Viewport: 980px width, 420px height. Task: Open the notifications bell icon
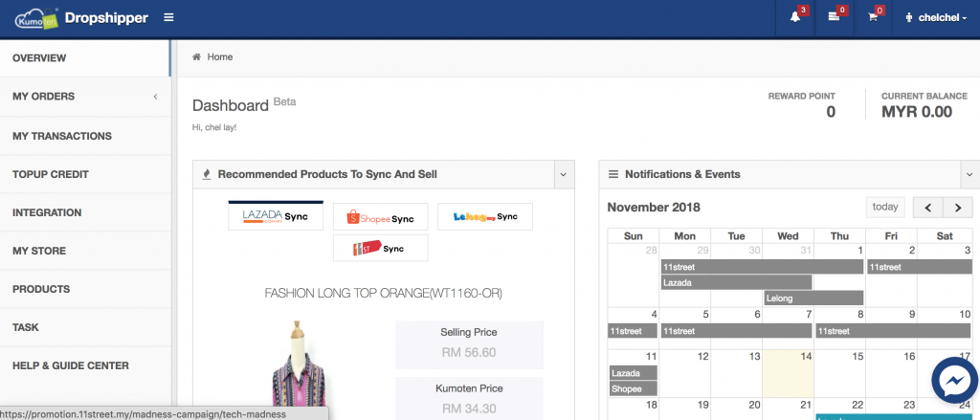[795, 17]
